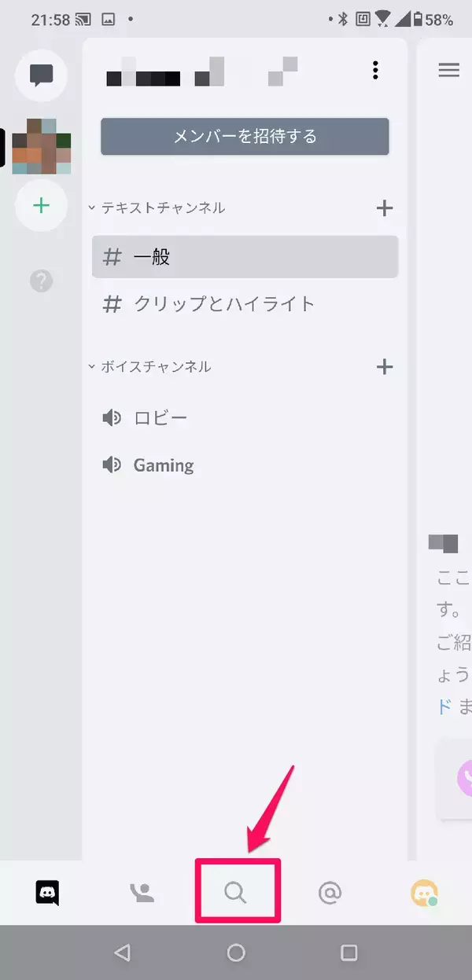Image resolution: width=472 pixels, height=980 pixels.
Task: Add a server with green plus
Action: (x=41, y=205)
